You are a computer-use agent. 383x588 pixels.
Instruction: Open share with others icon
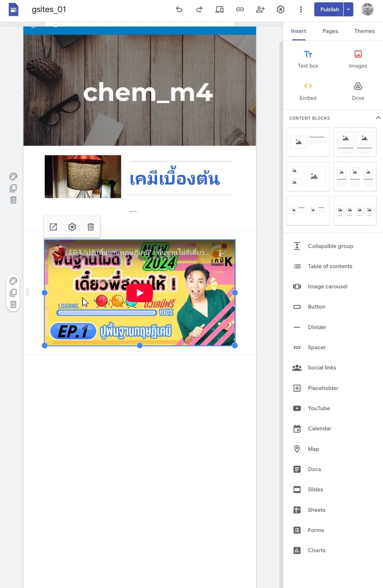[260, 10]
